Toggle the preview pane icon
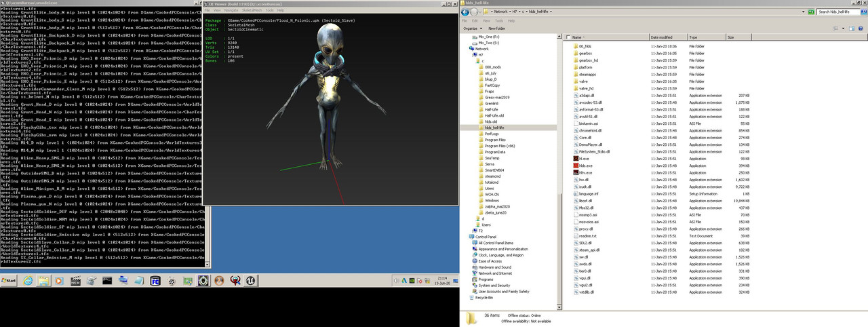Screen dimensions: 868x327 click(x=853, y=28)
